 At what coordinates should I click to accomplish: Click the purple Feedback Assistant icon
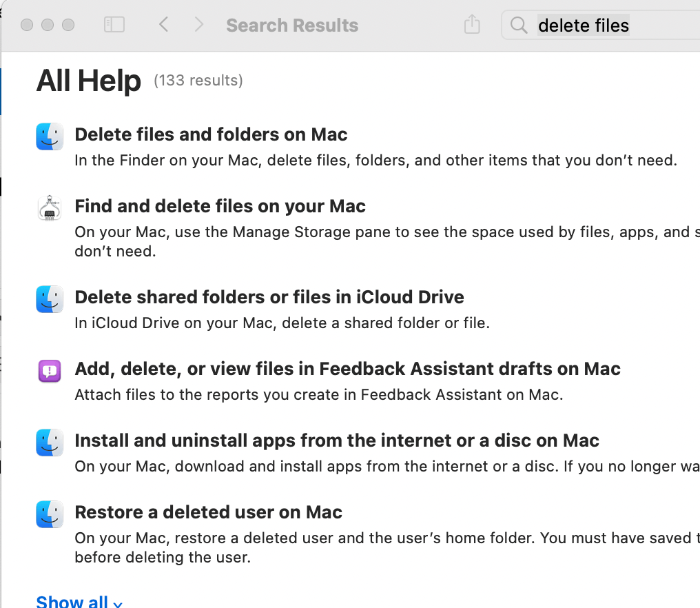pyautogui.click(x=50, y=371)
